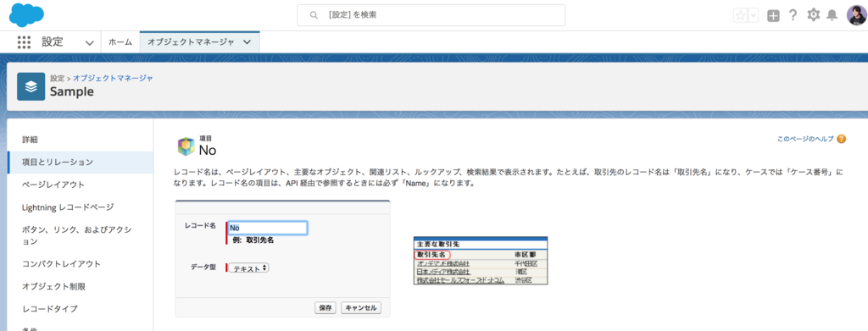Click the favorites star icon
The width and height of the screenshot is (868, 331).
740,15
